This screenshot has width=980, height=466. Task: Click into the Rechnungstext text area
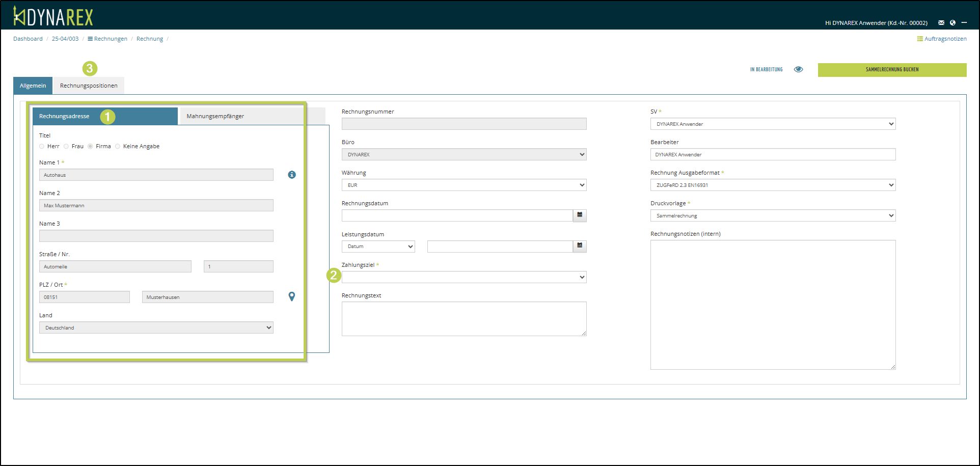pyautogui.click(x=464, y=319)
